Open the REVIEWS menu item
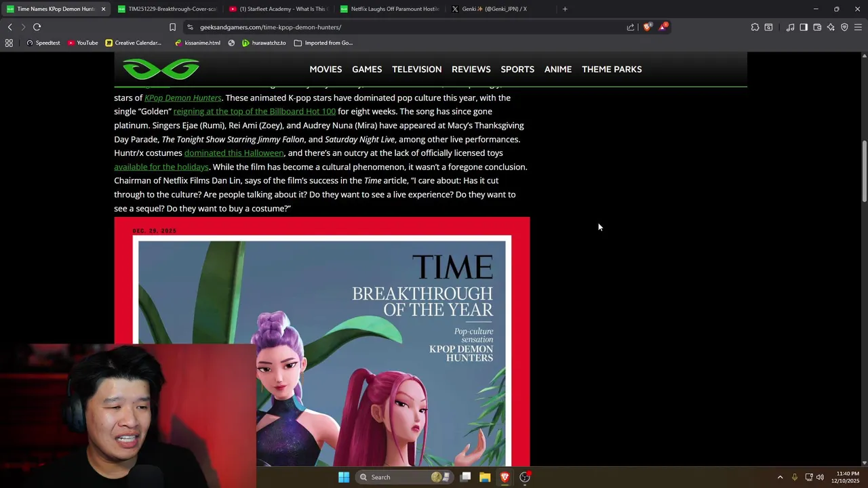This screenshot has height=488, width=868. pyautogui.click(x=471, y=69)
